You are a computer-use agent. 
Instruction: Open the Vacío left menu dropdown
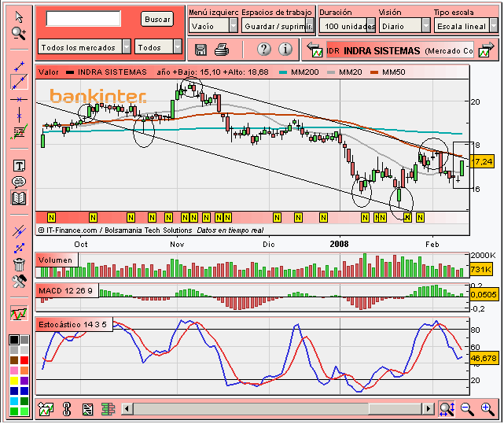pos(213,26)
